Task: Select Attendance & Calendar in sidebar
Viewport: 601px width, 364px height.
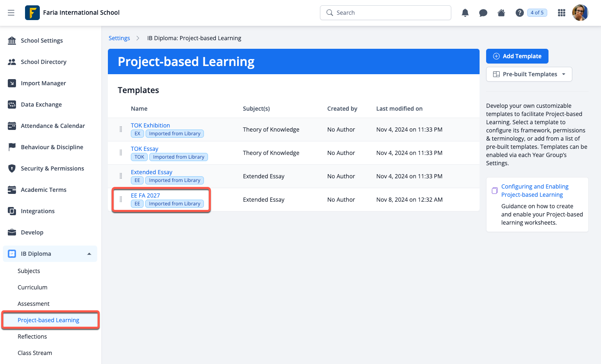Action: (x=53, y=126)
